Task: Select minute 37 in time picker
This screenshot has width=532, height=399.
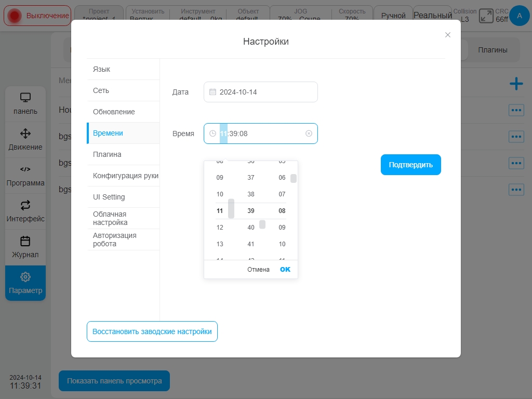Action: (x=251, y=178)
